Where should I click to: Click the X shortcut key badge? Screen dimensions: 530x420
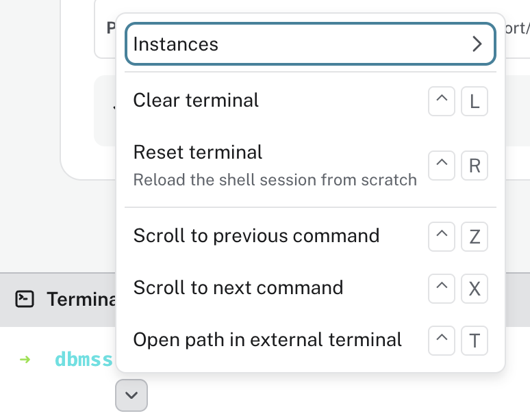(475, 289)
